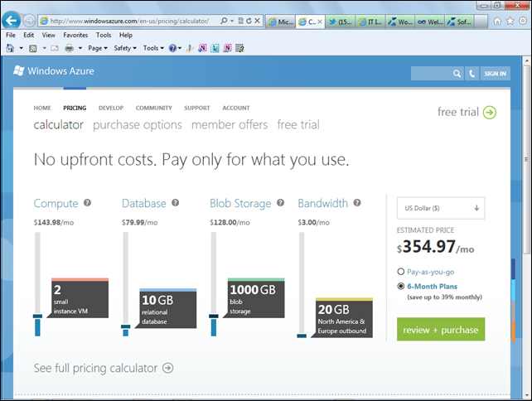Viewport: 532px width, 401px height.
Task: Go to the DEVELOP nav link
Action: pyautogui.click(x=111, y=108)
